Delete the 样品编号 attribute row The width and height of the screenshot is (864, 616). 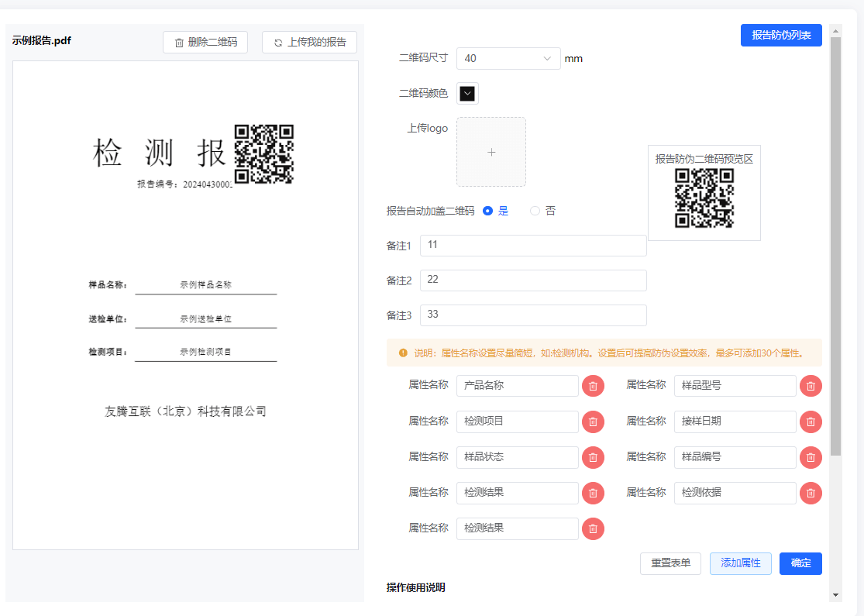(811, 457)
